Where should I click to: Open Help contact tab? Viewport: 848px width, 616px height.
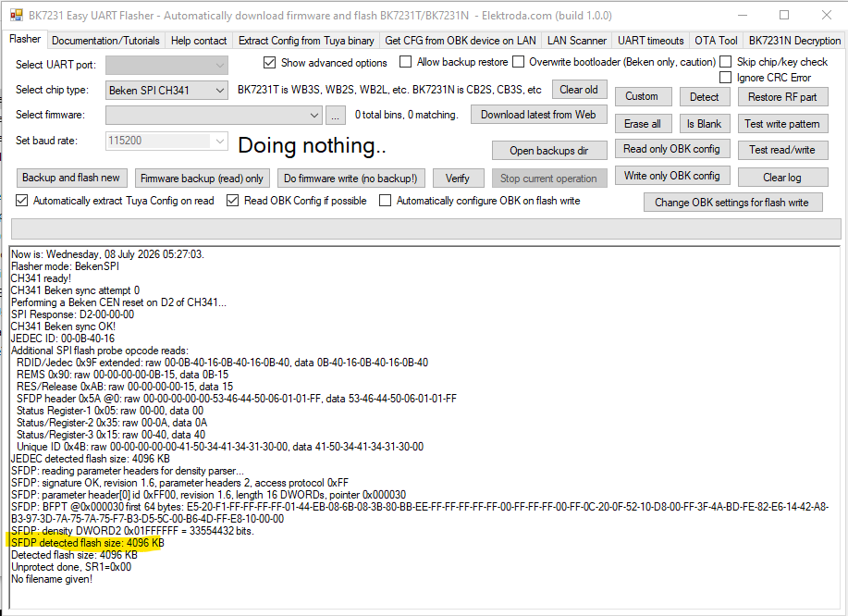[x=199, y=41]
